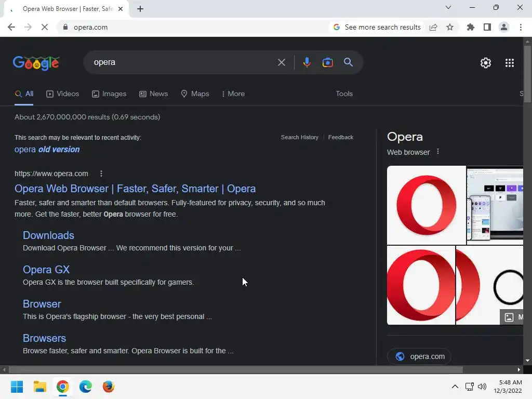
Task: Open the Chrome profile avatar
Action: [504, 27]
